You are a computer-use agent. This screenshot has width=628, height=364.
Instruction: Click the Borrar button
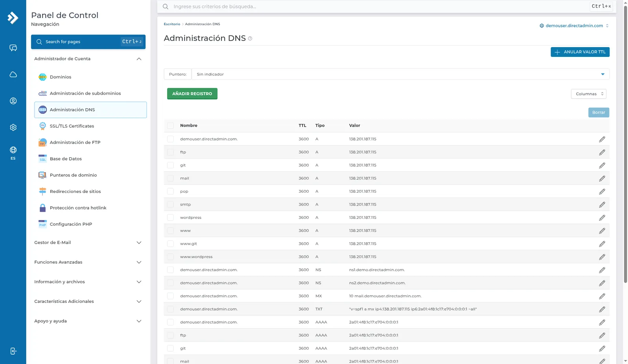[x=599, y=113]
